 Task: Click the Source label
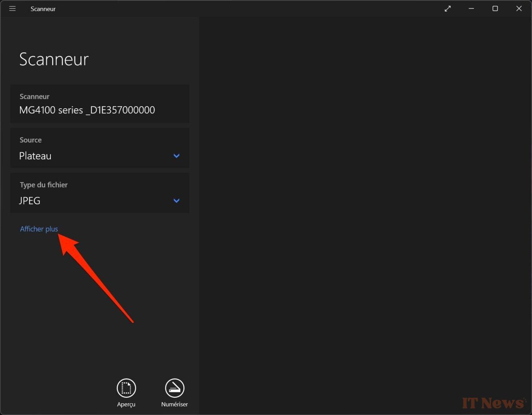(31, 140)
